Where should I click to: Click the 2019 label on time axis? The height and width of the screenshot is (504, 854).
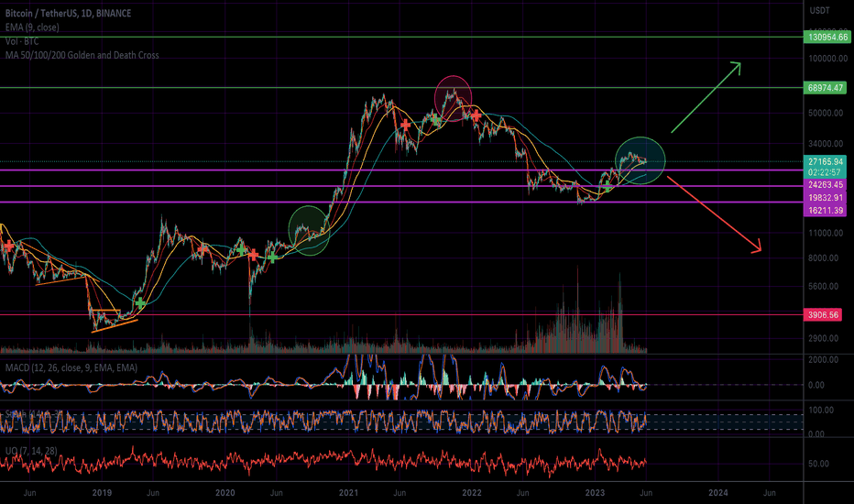point(102,493)
